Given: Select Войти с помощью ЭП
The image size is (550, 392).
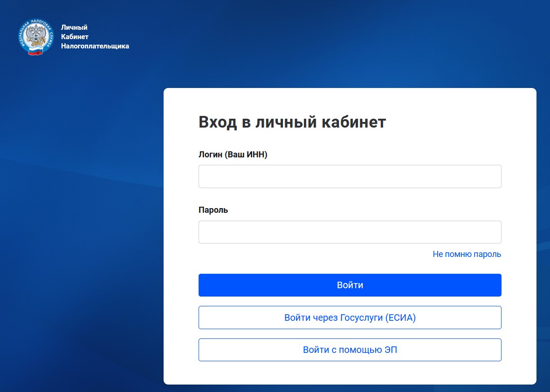Looking at the screenshot, I should pyautogui.click(x=350, y=350).
